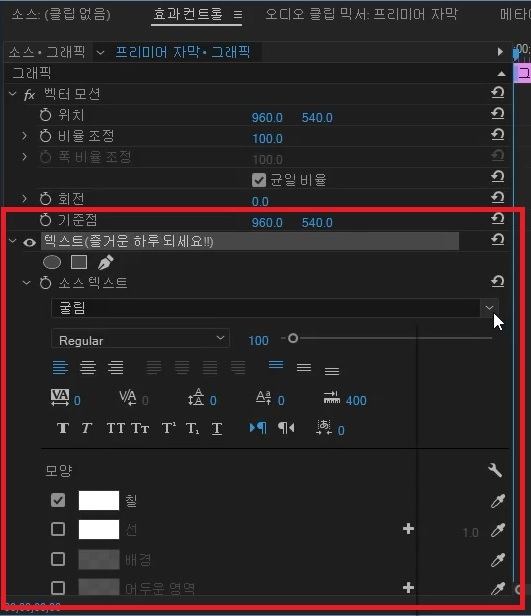Select the free draw bezier pen mask
Viewport: 531px width, 616px height.
point(105,262)
